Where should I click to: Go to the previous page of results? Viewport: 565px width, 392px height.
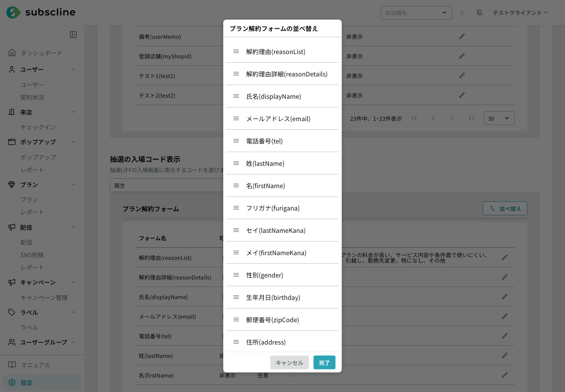click(x=434, y=118)
